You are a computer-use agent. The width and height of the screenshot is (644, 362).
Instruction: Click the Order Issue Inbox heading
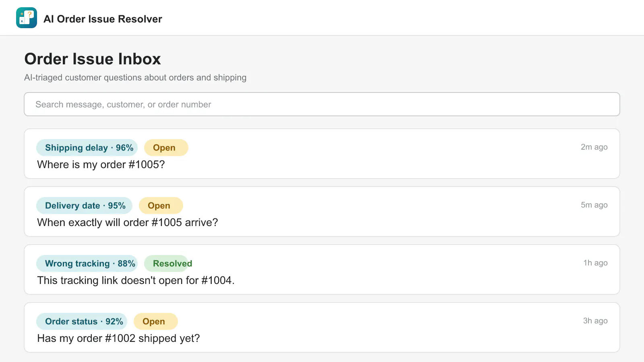pos(93,59)
